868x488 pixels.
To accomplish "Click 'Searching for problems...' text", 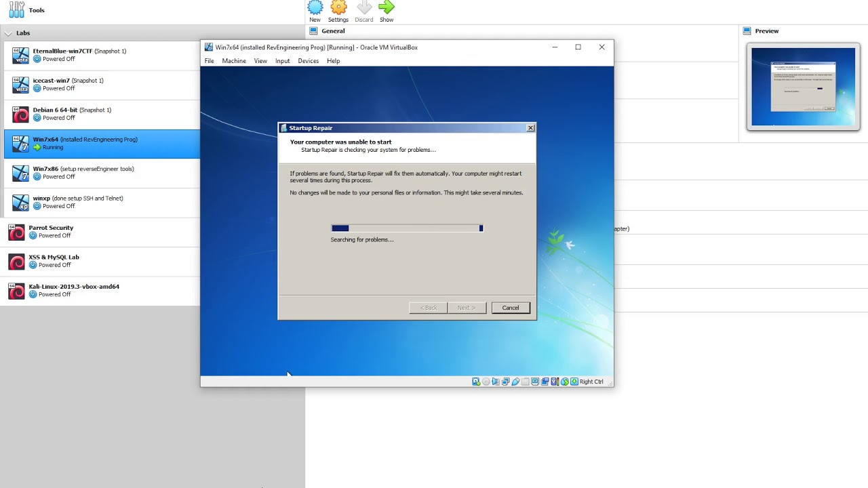I will point(362,240).
